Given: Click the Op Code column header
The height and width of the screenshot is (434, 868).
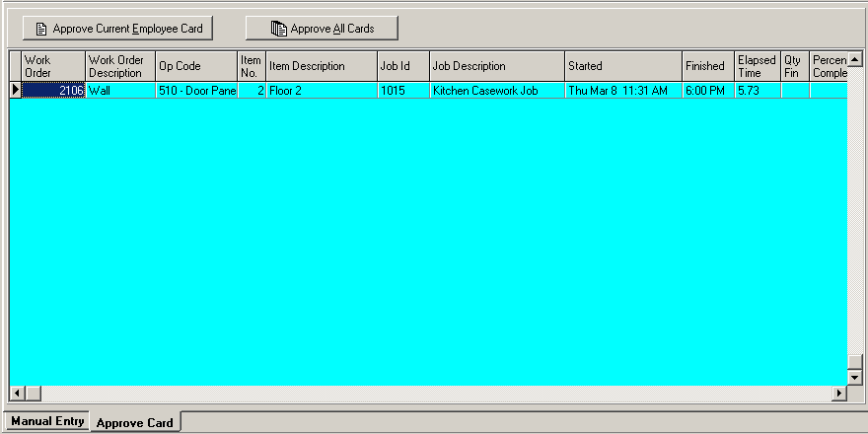Looking at the screenshot, I should 196,66.
